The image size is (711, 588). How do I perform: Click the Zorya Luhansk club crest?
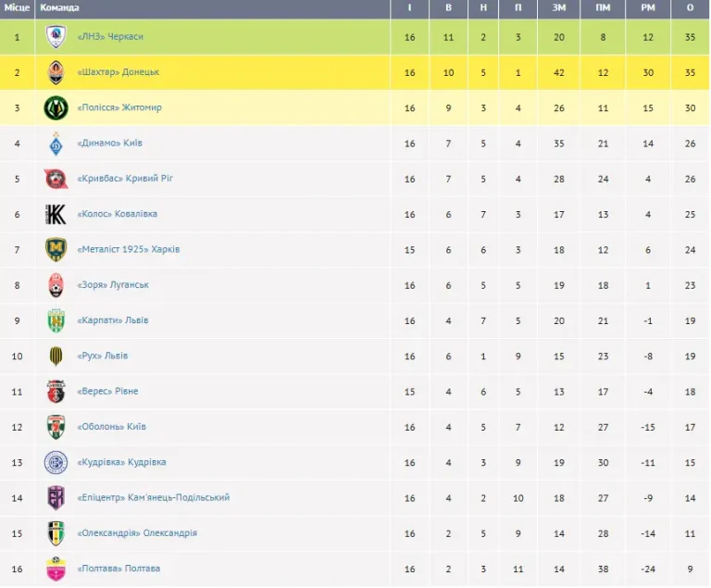(56, 285)
